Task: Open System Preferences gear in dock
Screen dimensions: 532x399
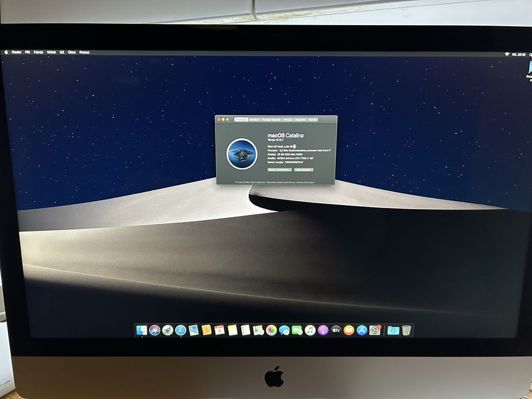Action: pyautogui.click(x=375, y=330)
